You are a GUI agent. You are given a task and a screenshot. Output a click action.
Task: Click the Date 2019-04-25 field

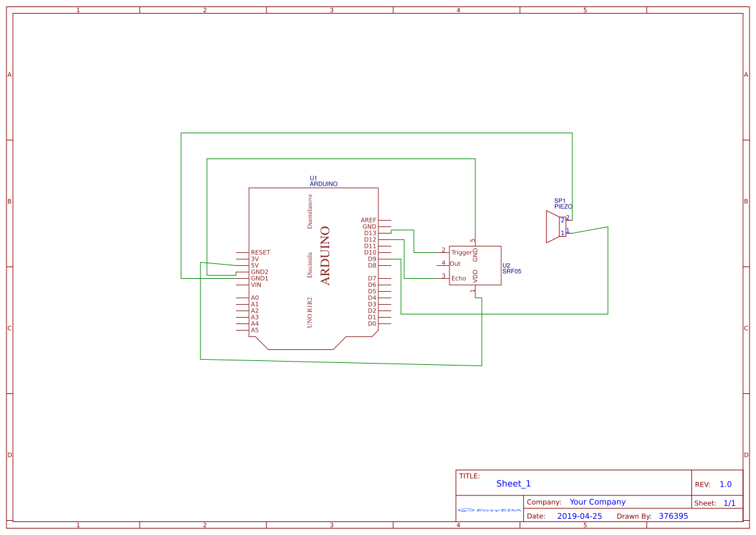coord(578,516)
